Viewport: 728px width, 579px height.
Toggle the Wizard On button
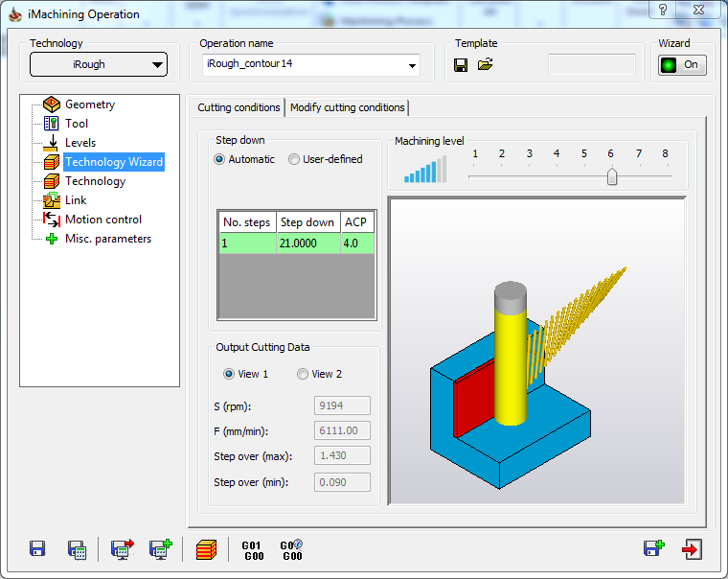682,65
